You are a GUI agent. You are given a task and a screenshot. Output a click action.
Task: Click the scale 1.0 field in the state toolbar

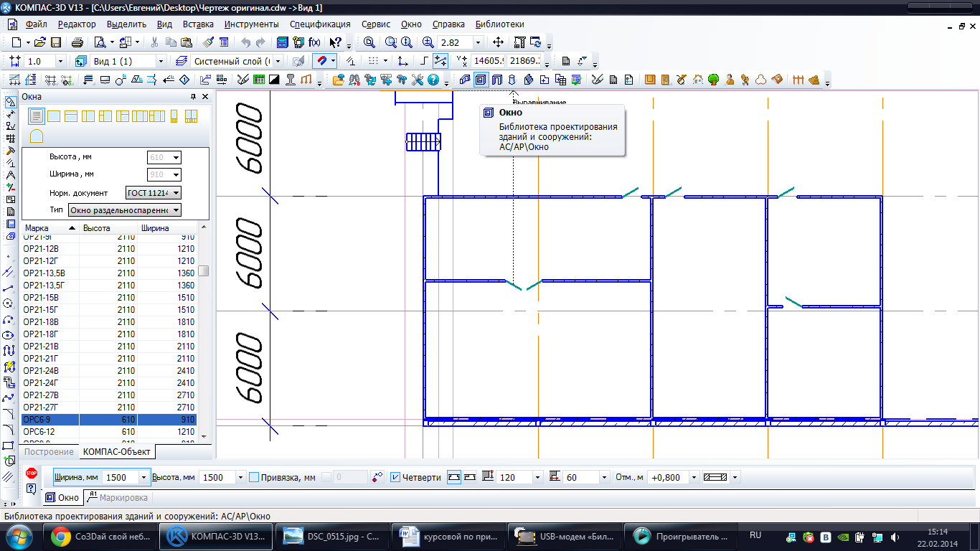[39, 62]
